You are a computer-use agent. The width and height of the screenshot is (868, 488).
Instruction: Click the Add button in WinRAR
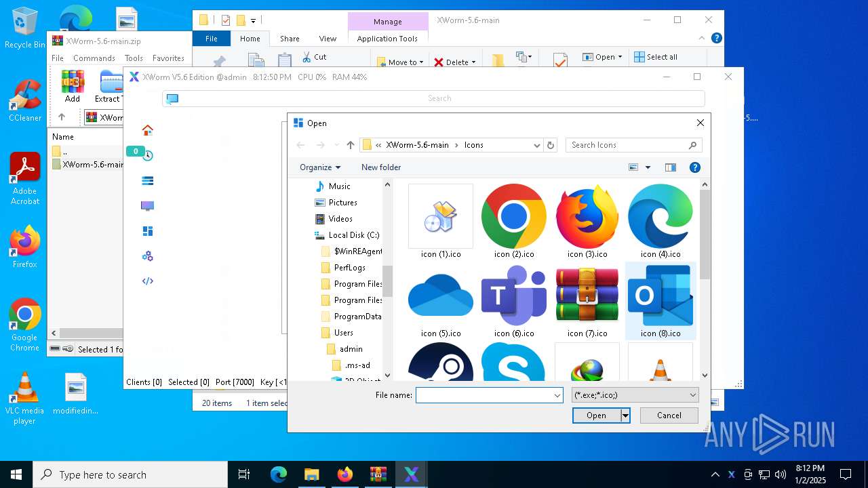tap(73, 86)
